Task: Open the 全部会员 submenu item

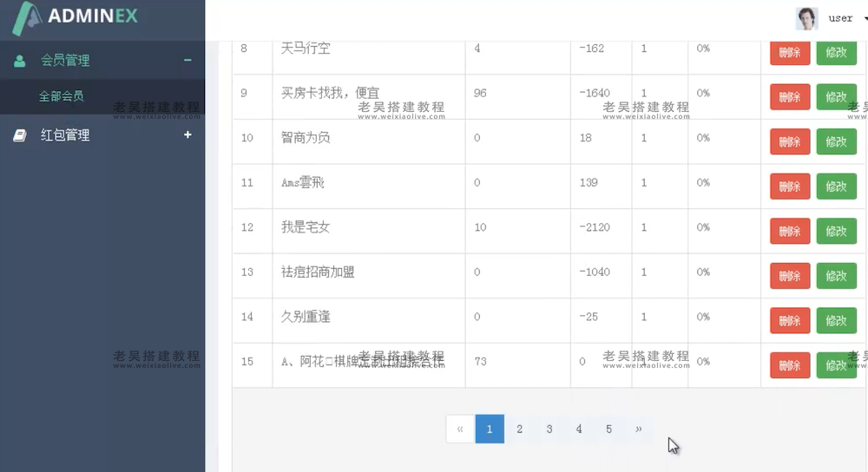Action: point(102,96)
